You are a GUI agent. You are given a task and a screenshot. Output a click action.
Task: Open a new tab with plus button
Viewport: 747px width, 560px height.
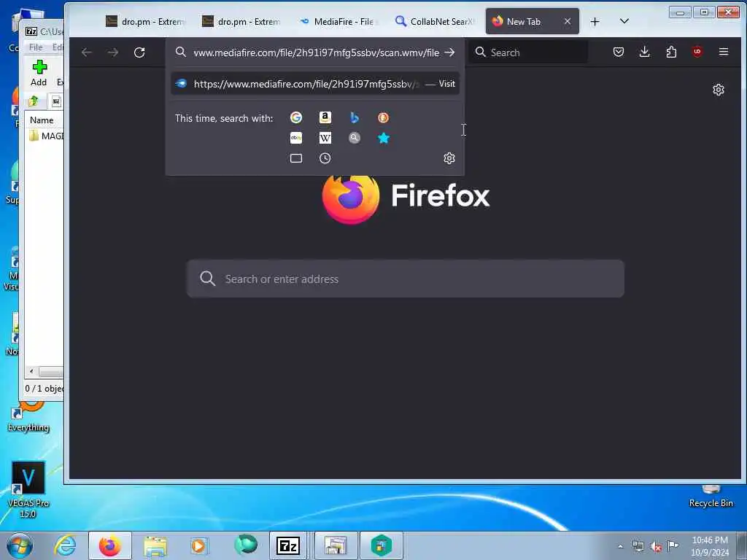point(595,21)
